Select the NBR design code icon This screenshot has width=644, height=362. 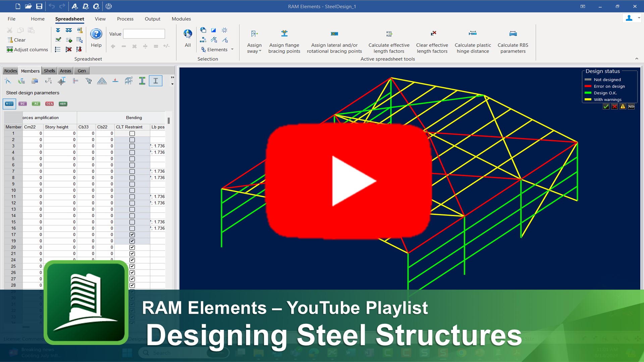point(63,104)
